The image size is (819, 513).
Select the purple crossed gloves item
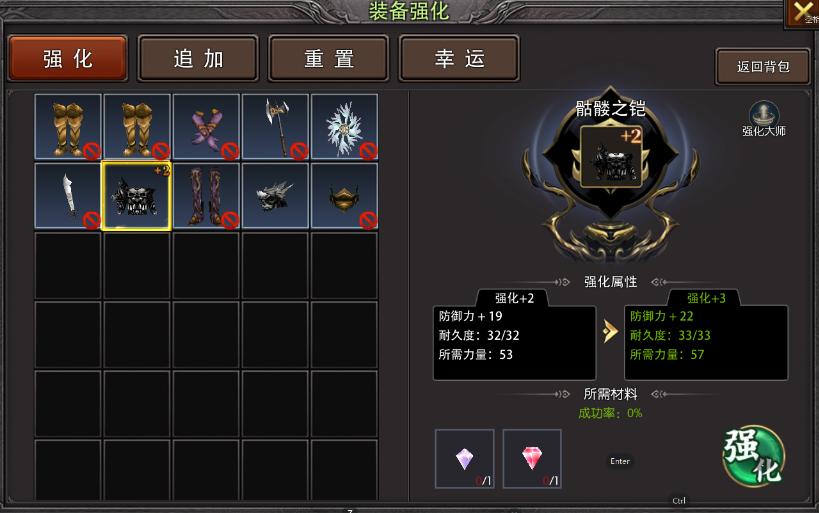pyautogui.click(x=206, y=126)
